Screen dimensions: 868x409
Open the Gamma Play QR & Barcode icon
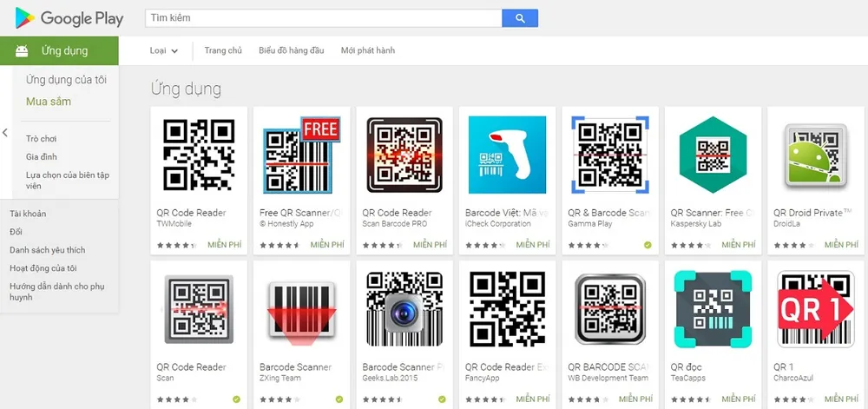[x=610, y=155]
